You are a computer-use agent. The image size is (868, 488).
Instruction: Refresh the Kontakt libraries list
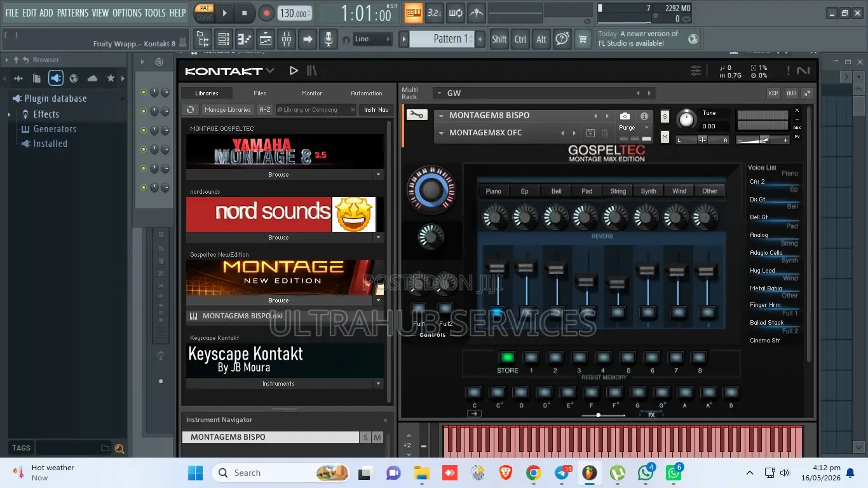(x=190, y=110)
